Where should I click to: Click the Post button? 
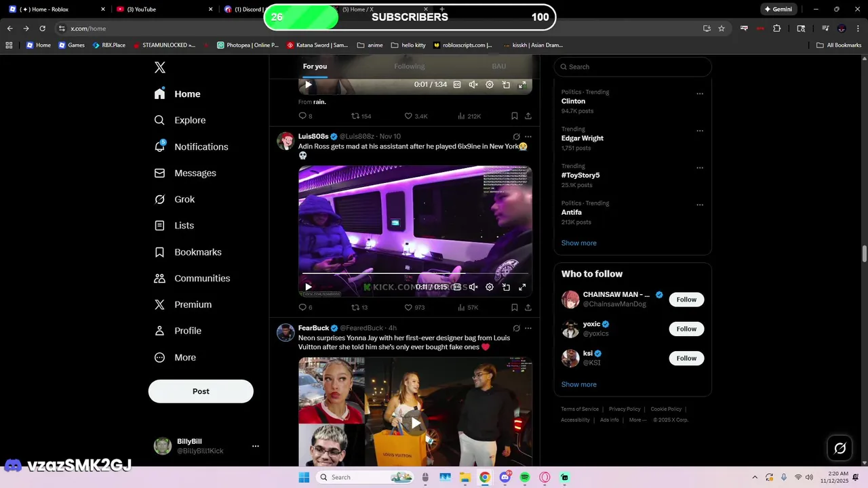pos(201,391)
